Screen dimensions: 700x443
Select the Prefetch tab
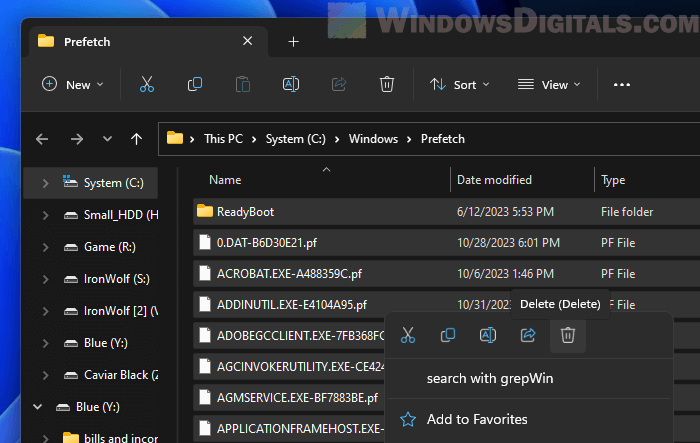point(149,41)
